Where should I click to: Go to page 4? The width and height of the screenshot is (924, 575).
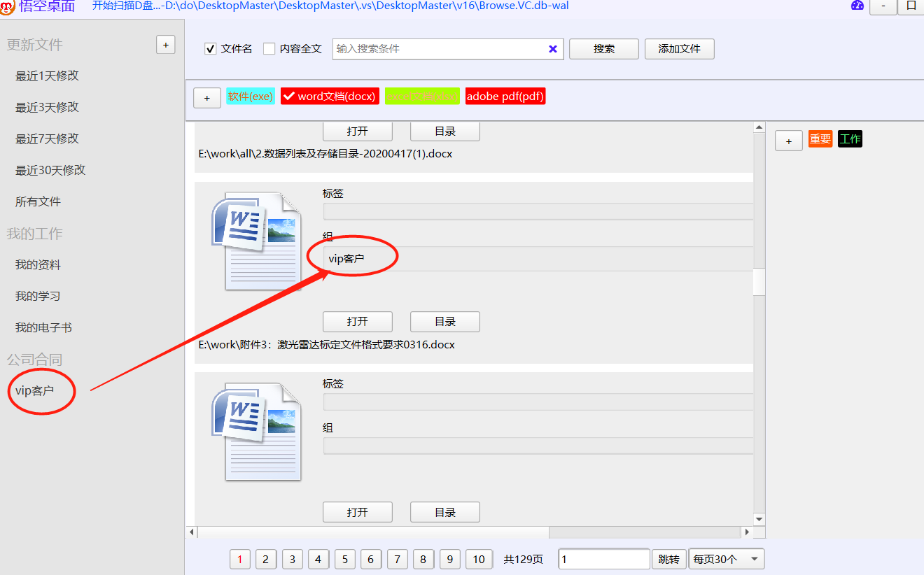point(318,559)
